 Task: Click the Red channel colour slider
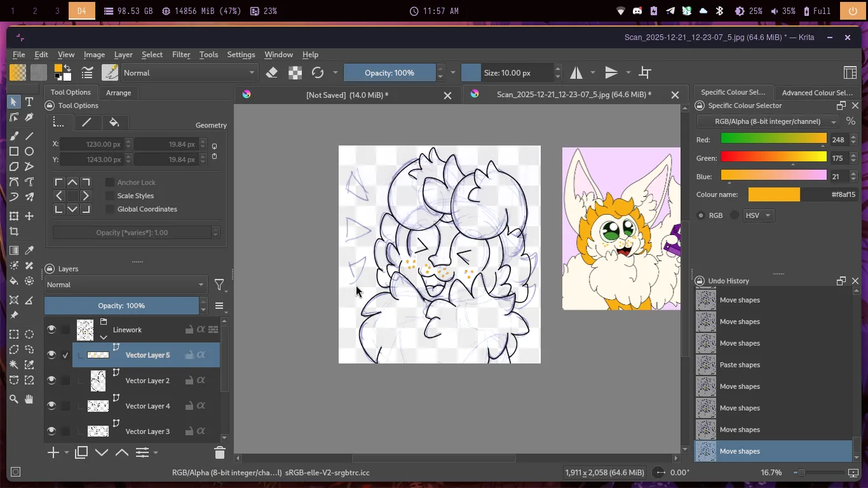pyautogui.click(x=773, y=140)
